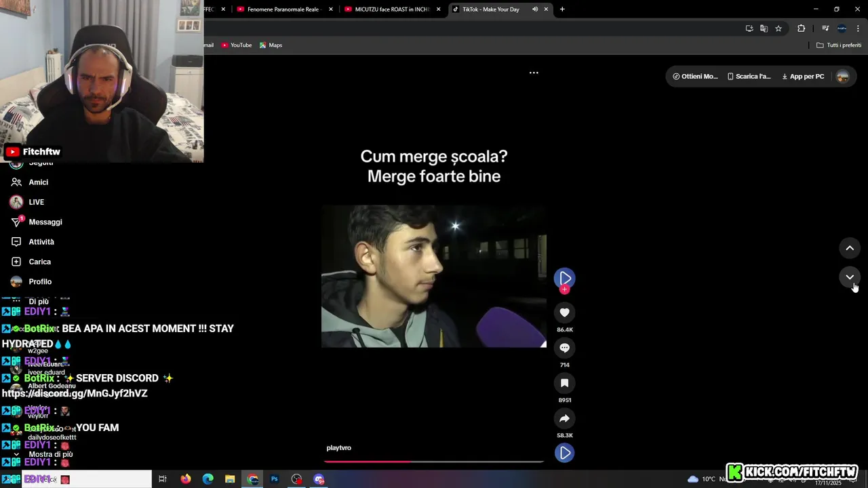Bookmark the video with 8951 saves
Screen dimensions: 868x488
click(x=564, y=383)
